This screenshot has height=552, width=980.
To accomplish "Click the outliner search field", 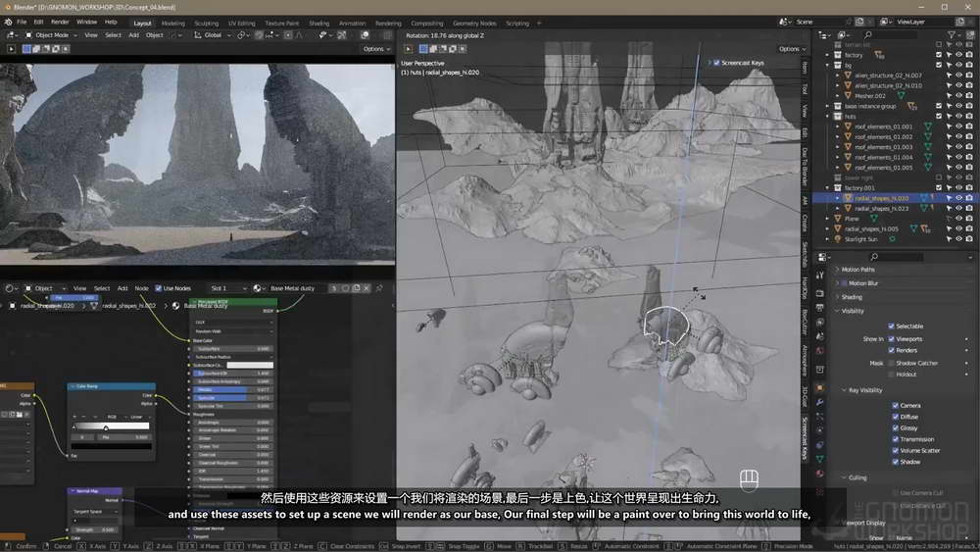I will click(891, 35).
